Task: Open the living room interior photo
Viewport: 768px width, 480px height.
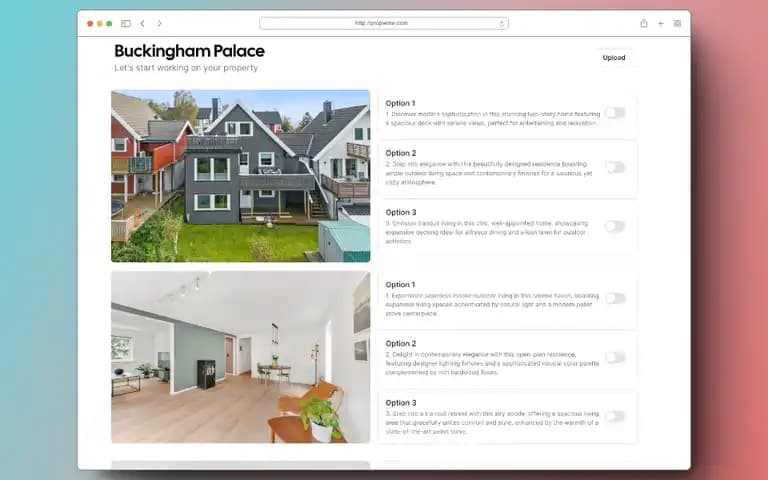Action: (240, 357)
